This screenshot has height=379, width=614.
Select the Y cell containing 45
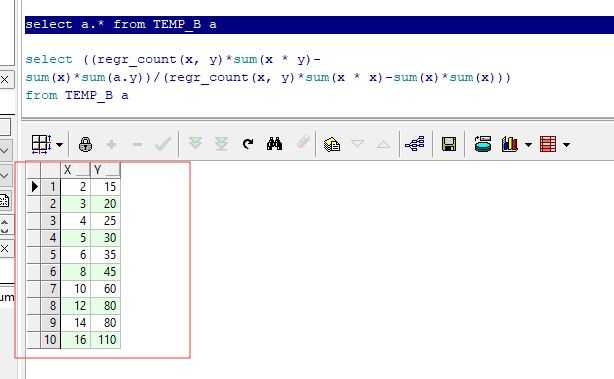pyautogui.click(x=105, y=272)
